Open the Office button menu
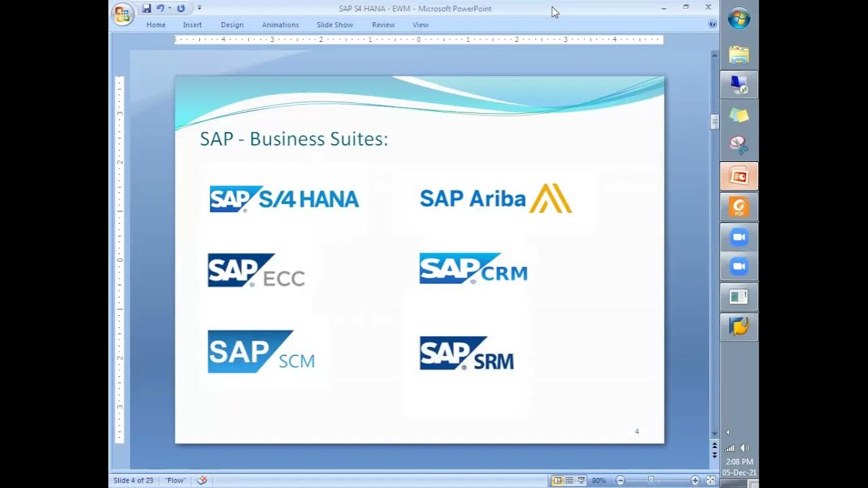Viewport: 868px width, 488px height. [123, 14]
